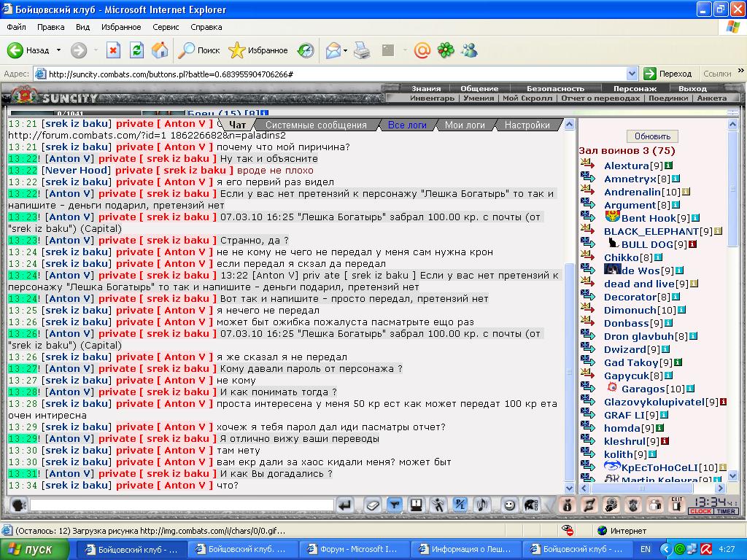This screenshot has height=560, width=747.
Task: Click the Переход go button
Action: coord(668,74)
